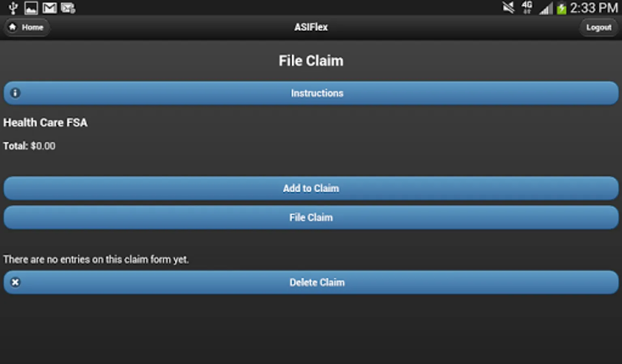622x364 pixels.
Task: Tap the battery charging icon
Action: pos(561,8)
